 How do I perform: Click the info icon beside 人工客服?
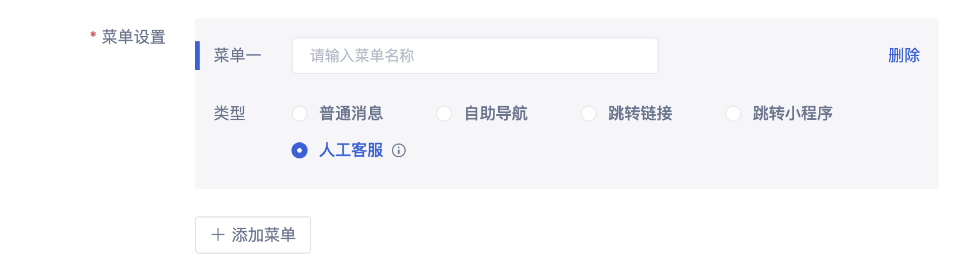click(x=399, y=150)
